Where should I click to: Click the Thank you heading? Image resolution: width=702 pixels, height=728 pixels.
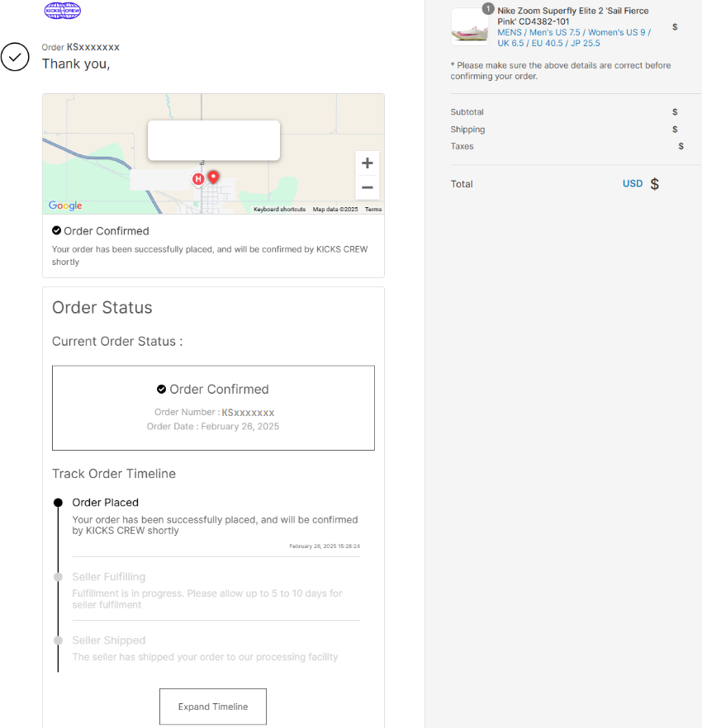76,64
